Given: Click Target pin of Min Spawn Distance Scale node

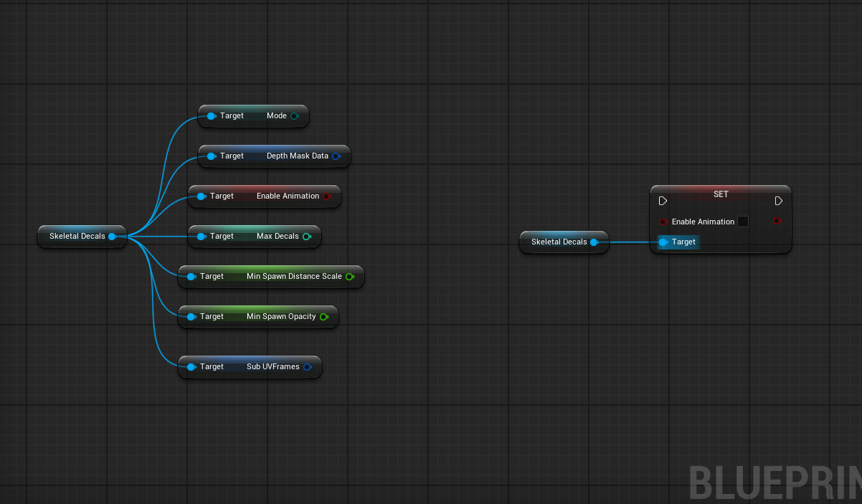Looking at the screenshot, I should point(191,277).
